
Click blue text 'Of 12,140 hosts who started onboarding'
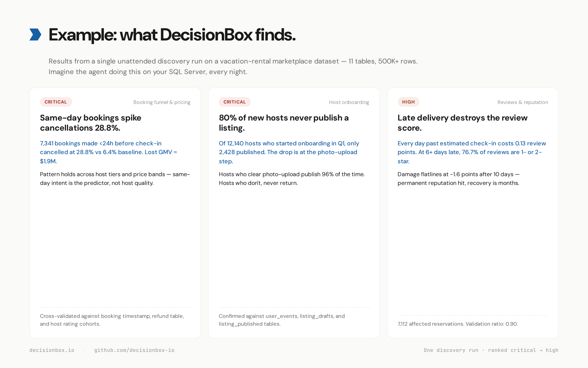click(x=289, y=152)
